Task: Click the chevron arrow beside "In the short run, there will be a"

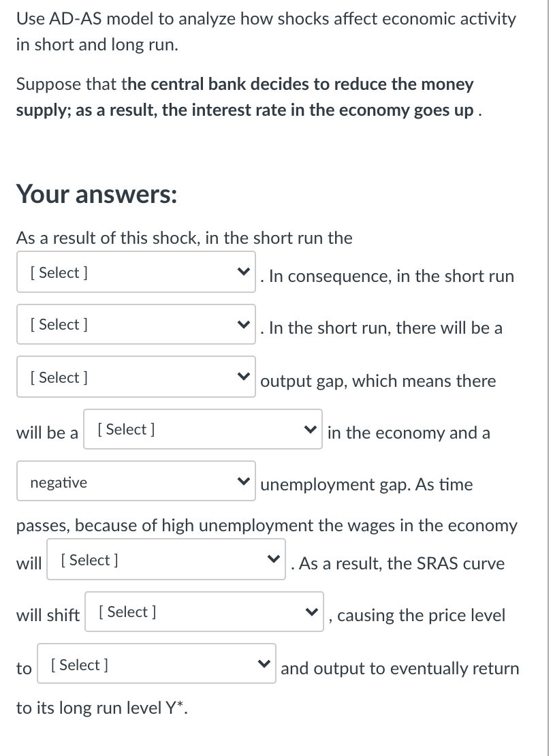Action: [x=244, y=324]
